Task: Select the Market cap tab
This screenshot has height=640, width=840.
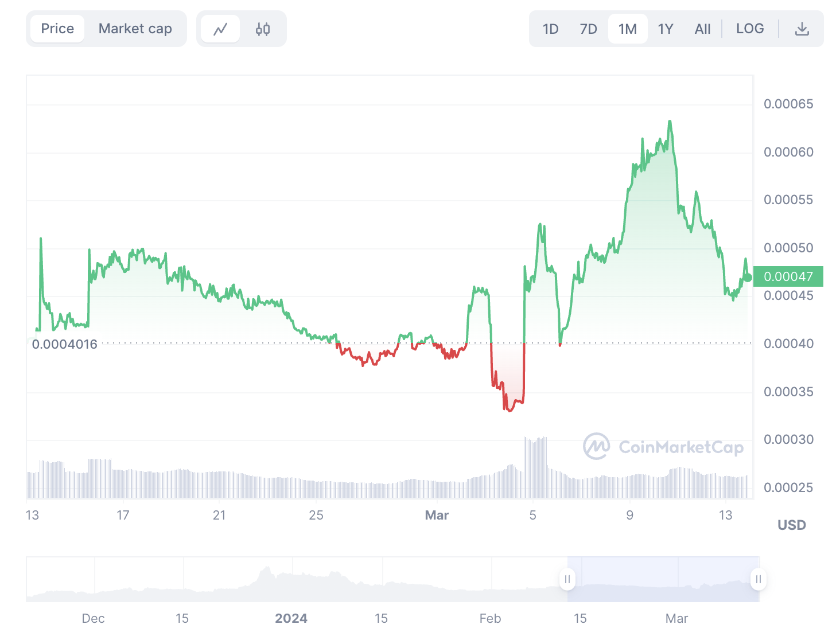Action: (x=135, y=29)
